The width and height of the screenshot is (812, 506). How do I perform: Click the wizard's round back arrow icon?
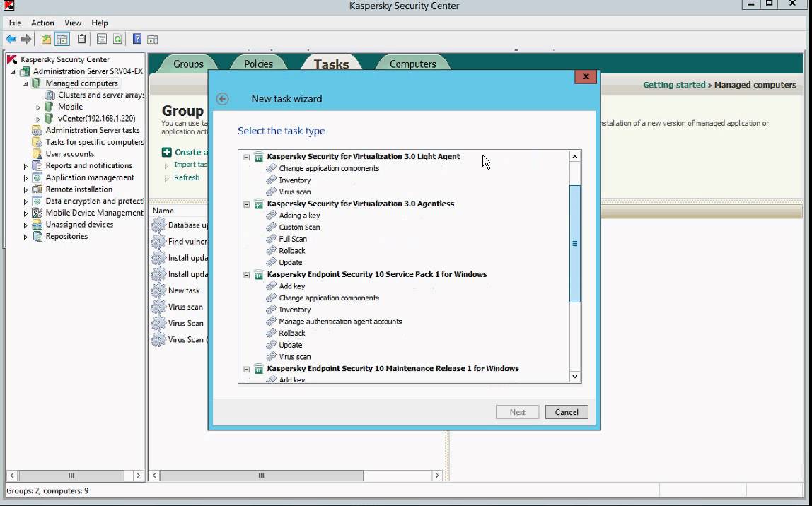(222, 99)
